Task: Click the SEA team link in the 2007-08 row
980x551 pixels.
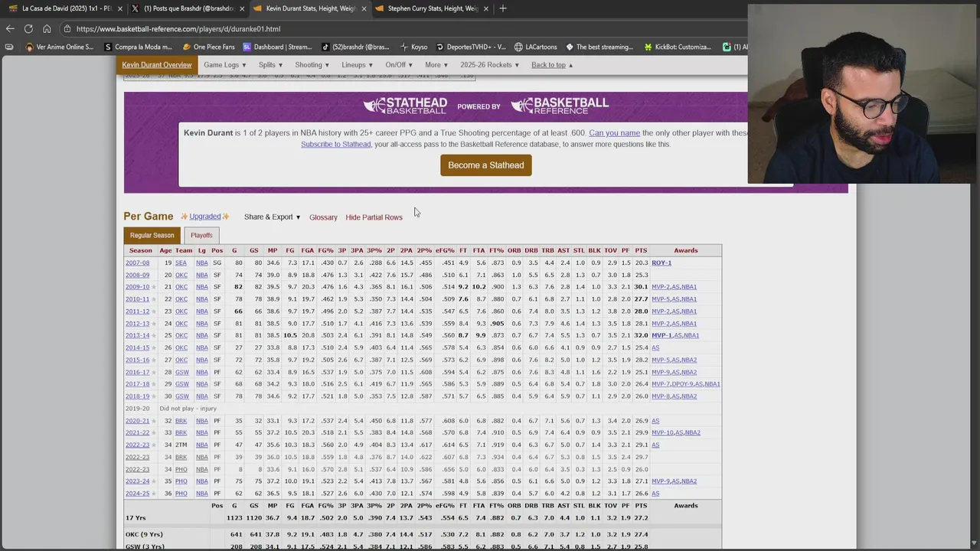Action: point(181,262)
